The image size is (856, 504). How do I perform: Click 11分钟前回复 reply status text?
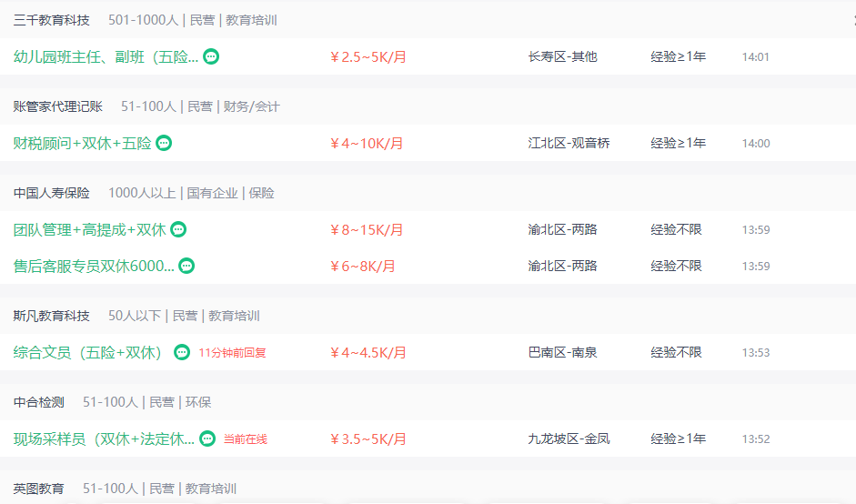tap(232, 353)
